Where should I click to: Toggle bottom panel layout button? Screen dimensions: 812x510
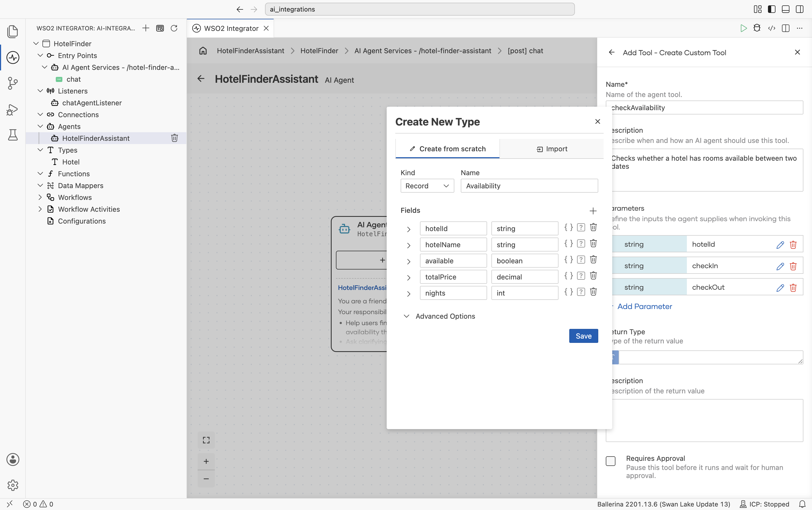pos(786,9)
